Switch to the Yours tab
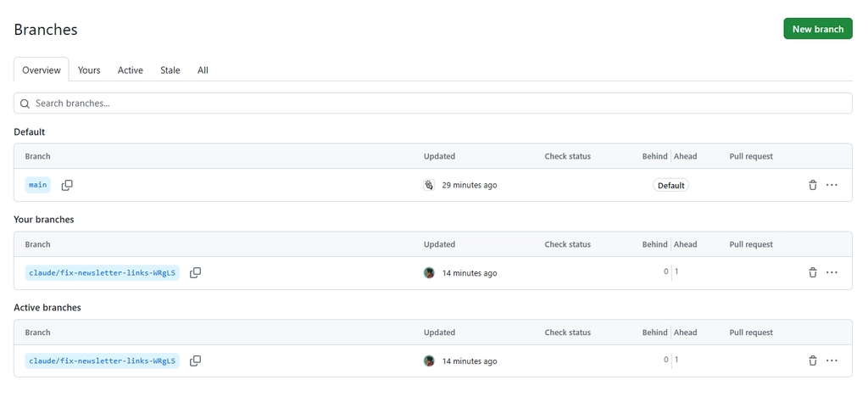 (x=89, y=70)
